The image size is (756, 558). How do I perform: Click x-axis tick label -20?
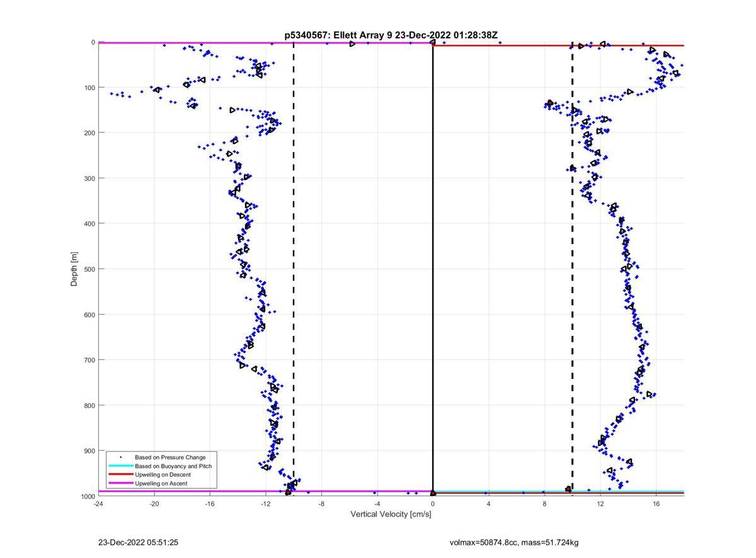[154, 504]
